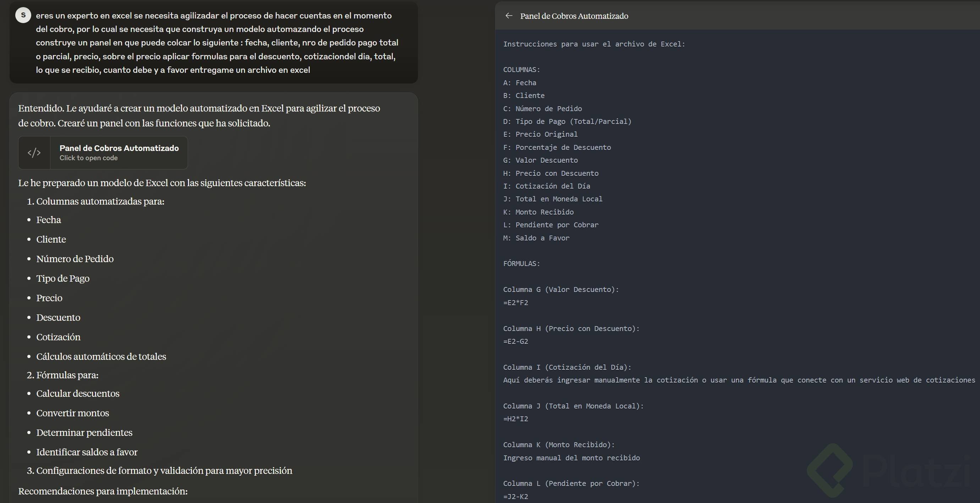Click the user avatar with letter S
The image size is (980, 503).
[23, 15]
